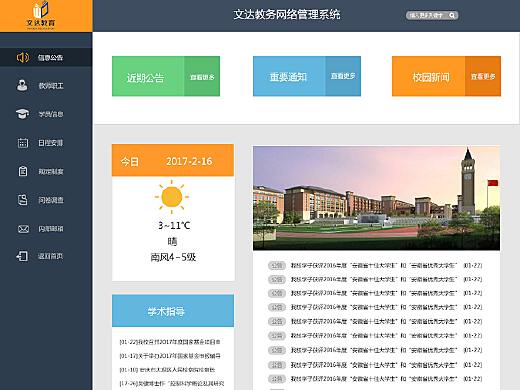Click 查看更多 on the 重要通知 tile

(x=343, y=76)
